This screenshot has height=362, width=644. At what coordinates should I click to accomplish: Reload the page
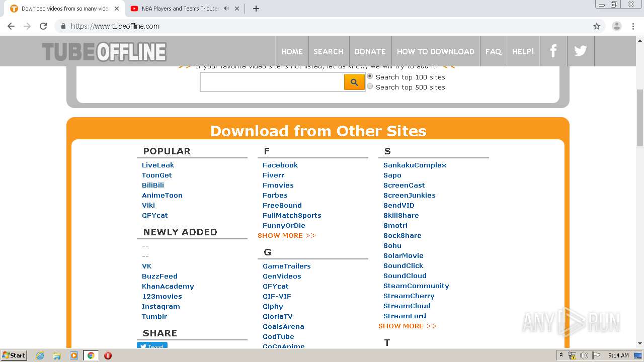coord(43,26)
